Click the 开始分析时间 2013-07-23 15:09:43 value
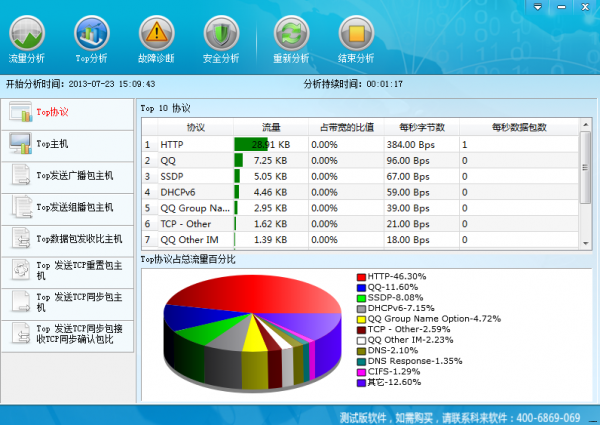The height and width of the screenshot is (425, 600). 112,84
